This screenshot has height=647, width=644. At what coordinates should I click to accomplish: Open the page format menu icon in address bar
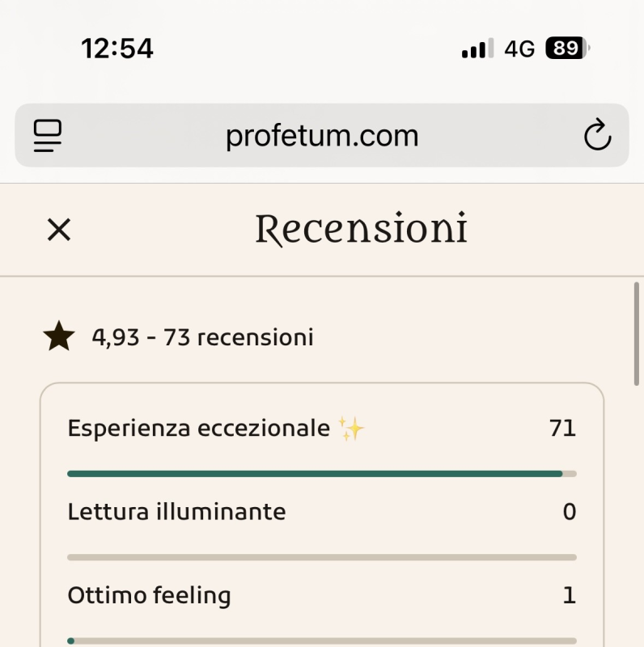48,135
